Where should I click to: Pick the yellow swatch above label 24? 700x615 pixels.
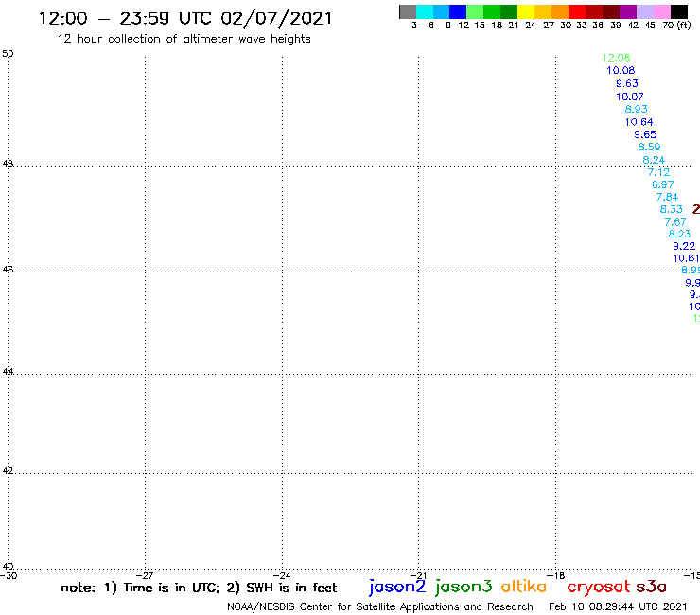tap(526, 11)
